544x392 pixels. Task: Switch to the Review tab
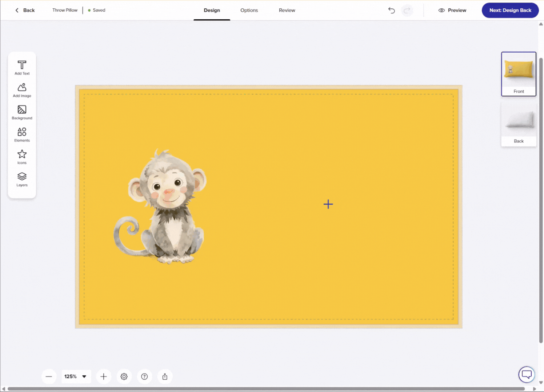point(287,10)
